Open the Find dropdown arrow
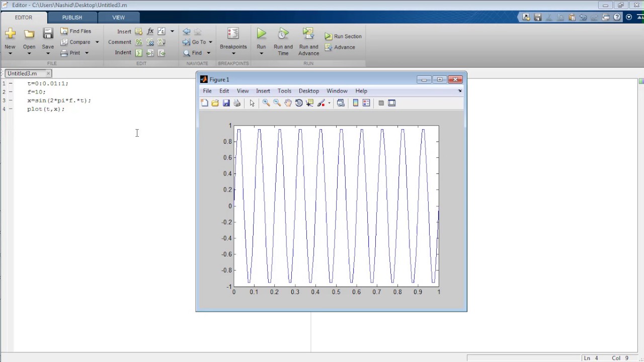The width and height of the screenshot is (644, 362). coord(209,53)
